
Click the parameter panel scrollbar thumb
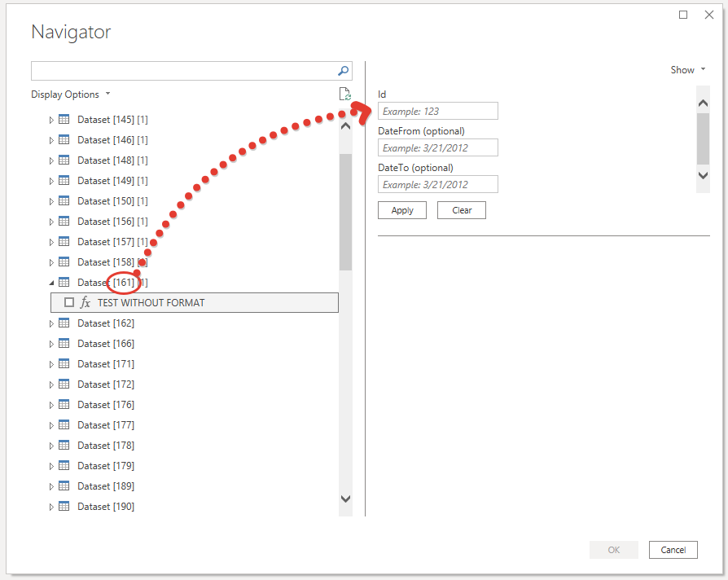pos(703,138)
